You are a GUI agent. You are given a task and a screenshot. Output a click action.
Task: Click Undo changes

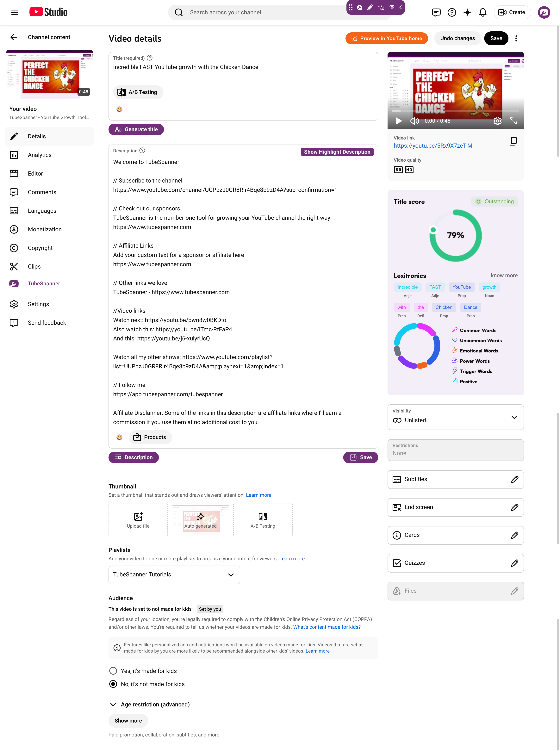pos(457,38)
